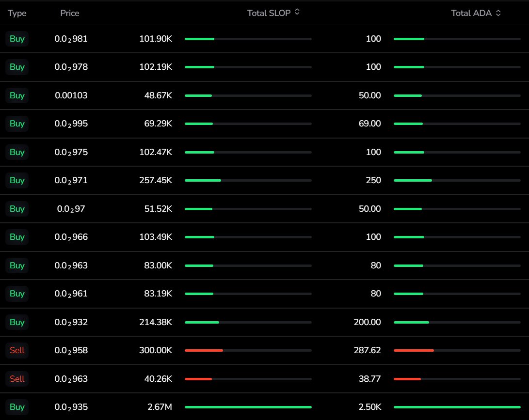The height and width of the screenshot is (420, 529).
Task: Click the Buy badge priced 0.0₂932
Action: [16, 322]
